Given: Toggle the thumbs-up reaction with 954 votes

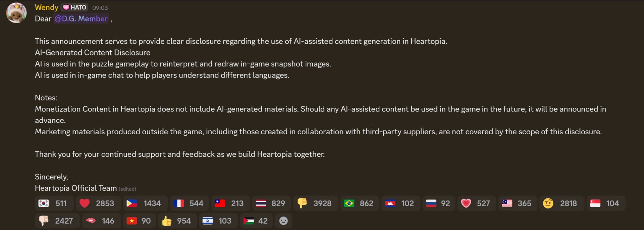Looking at the screenshot, I should point(177,221).
